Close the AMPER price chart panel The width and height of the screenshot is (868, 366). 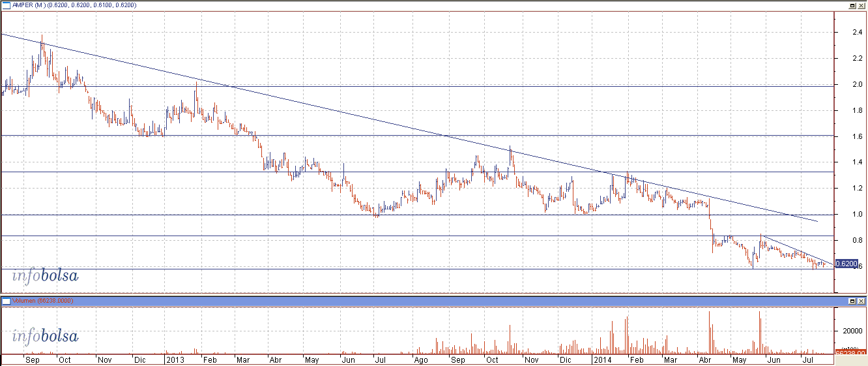tap(861, 5)
